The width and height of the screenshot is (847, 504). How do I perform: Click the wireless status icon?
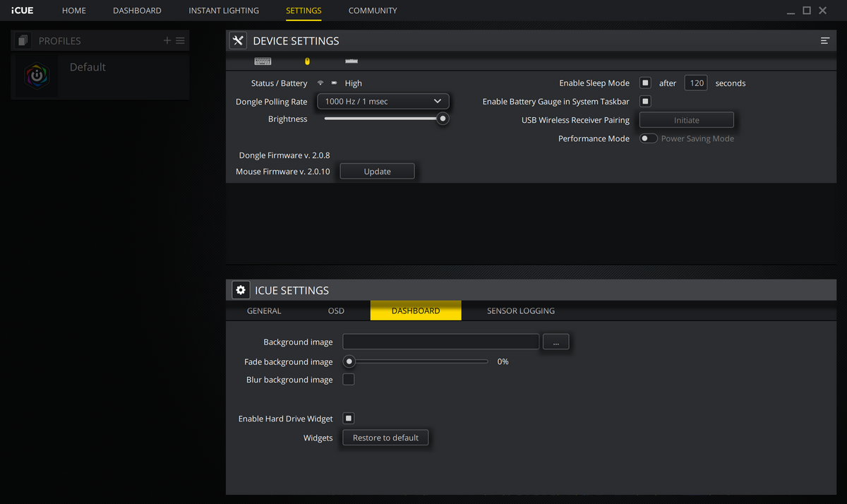(x=320, y=83)
